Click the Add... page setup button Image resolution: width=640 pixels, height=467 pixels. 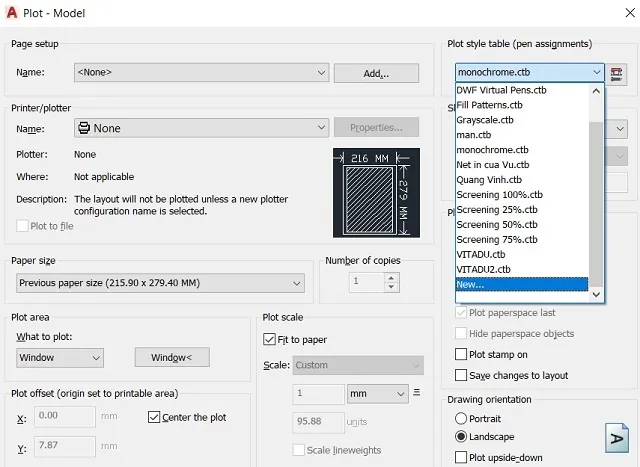point(376,73)
